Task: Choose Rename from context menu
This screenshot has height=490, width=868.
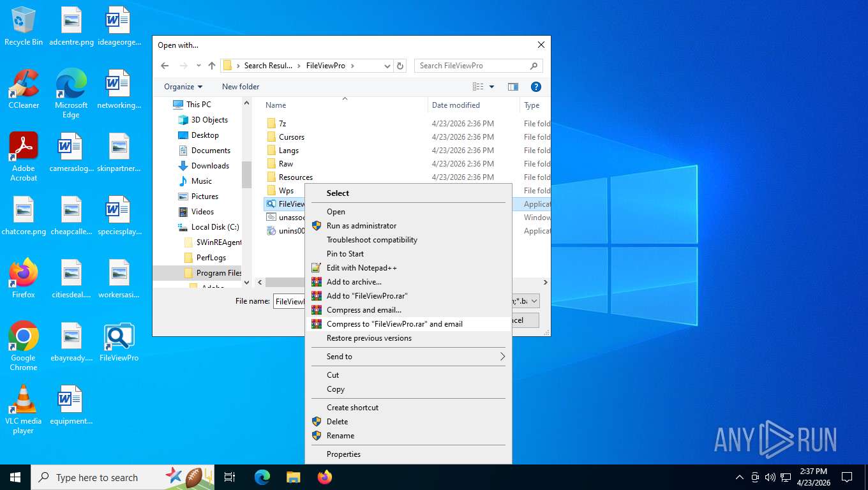Action: pyautogui.click(x=408, y=436)
